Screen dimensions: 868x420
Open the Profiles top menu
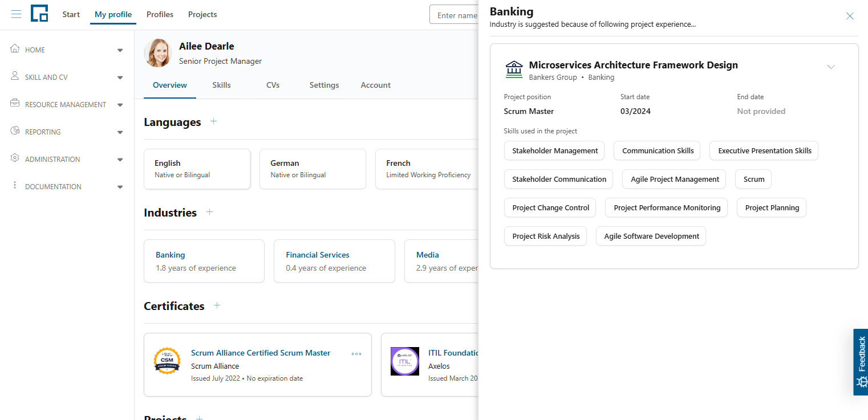click(160, 14)
